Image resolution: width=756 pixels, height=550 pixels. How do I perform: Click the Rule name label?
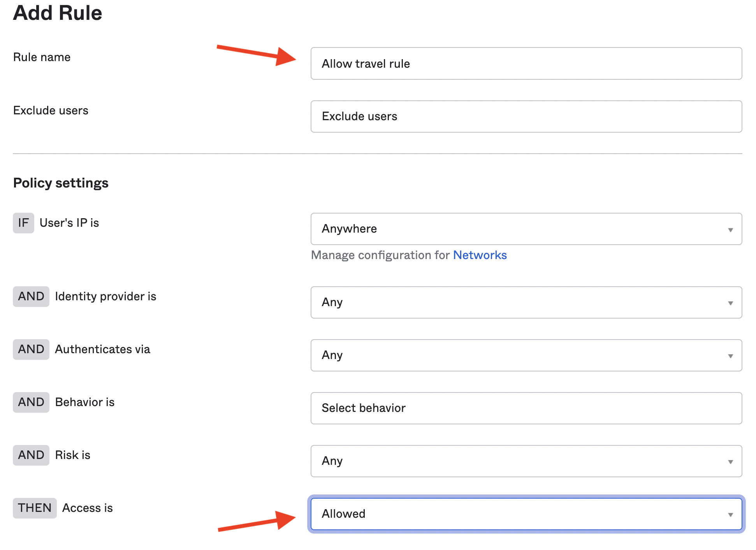42,57
